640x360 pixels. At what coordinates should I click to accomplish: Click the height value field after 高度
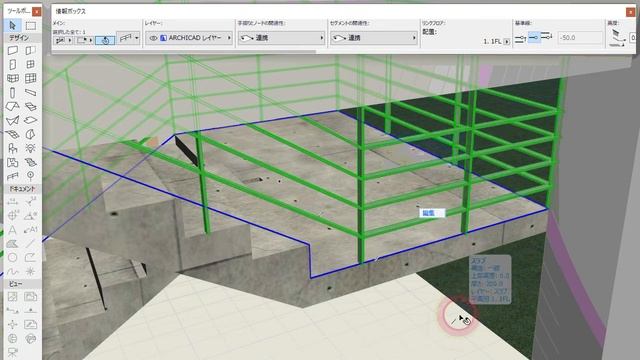pyautogui.click(x=633, y=38)
